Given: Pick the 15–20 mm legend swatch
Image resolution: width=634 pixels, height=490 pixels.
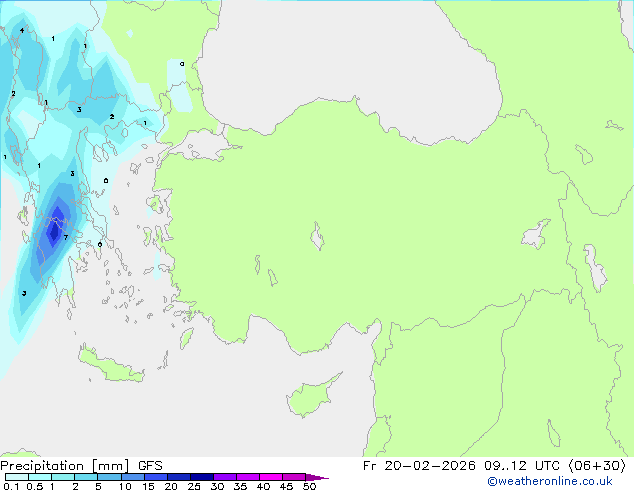Looking at the screenshot, I should click(x=156, y=477).
